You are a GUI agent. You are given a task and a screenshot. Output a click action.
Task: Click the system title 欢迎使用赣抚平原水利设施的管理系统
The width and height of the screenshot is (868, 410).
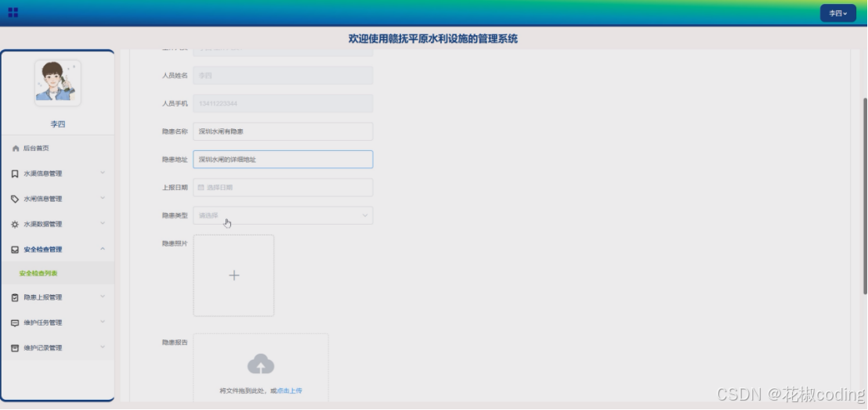[x=433, y=38]
